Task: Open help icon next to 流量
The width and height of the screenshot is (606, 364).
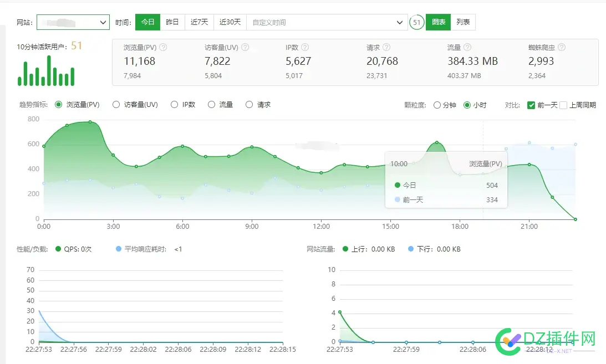Action: (x=467, y=47)
